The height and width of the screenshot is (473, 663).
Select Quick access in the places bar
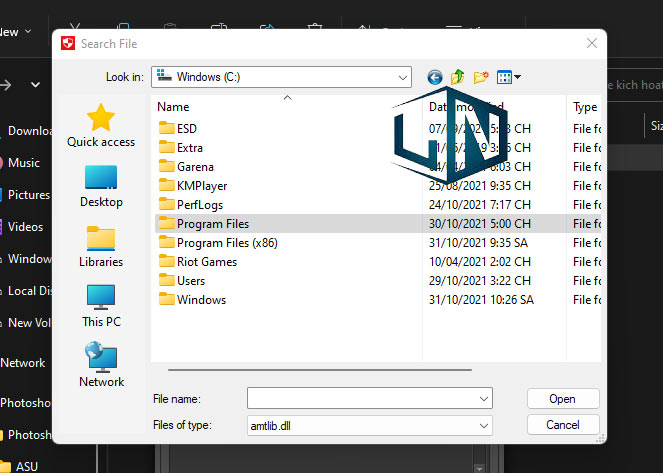101,126
